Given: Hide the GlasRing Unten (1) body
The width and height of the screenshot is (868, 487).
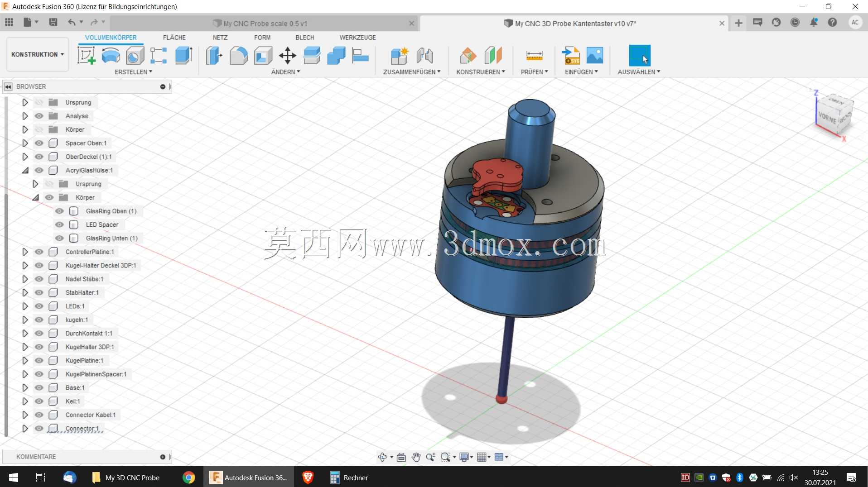Looking at the screenshot, I should (59, 238).
